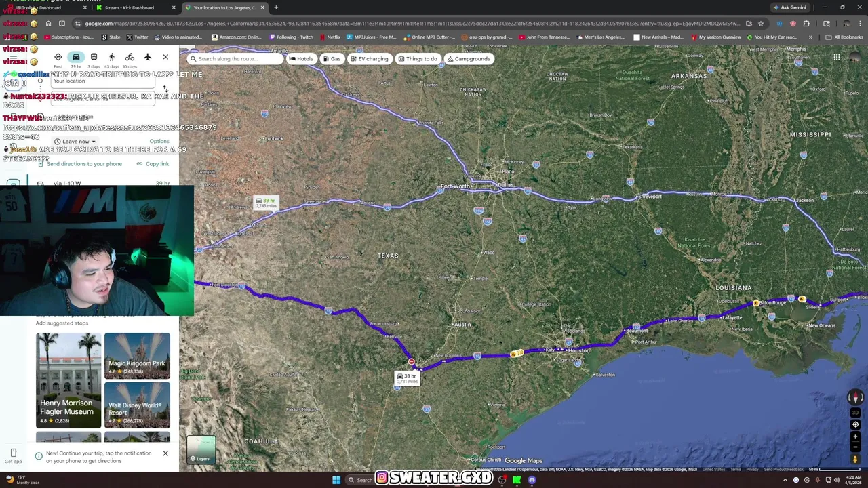The width and height of the screenshot is (868, 488).
Task: Open the Extensions puzzle icon
Action: coord(806,24)
